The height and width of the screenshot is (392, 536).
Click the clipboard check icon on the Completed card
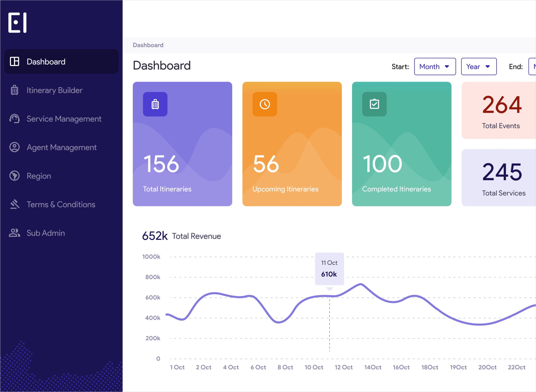[x=374, y=104]
